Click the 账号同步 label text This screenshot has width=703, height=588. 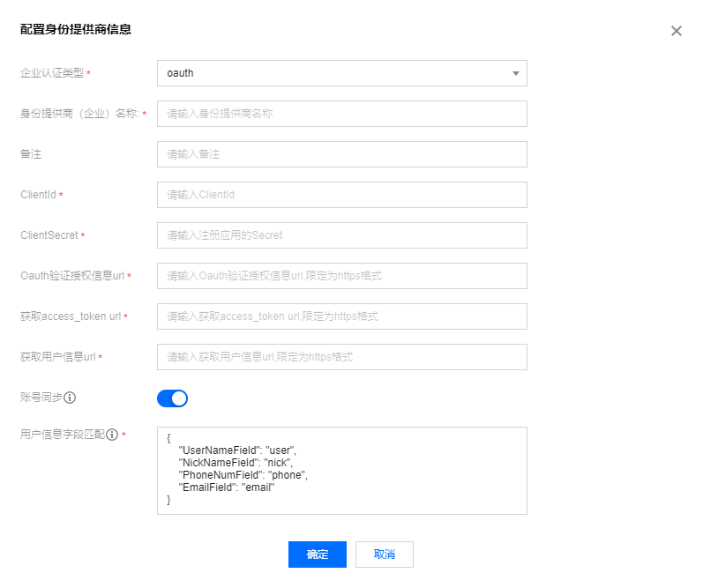point(41,398)
